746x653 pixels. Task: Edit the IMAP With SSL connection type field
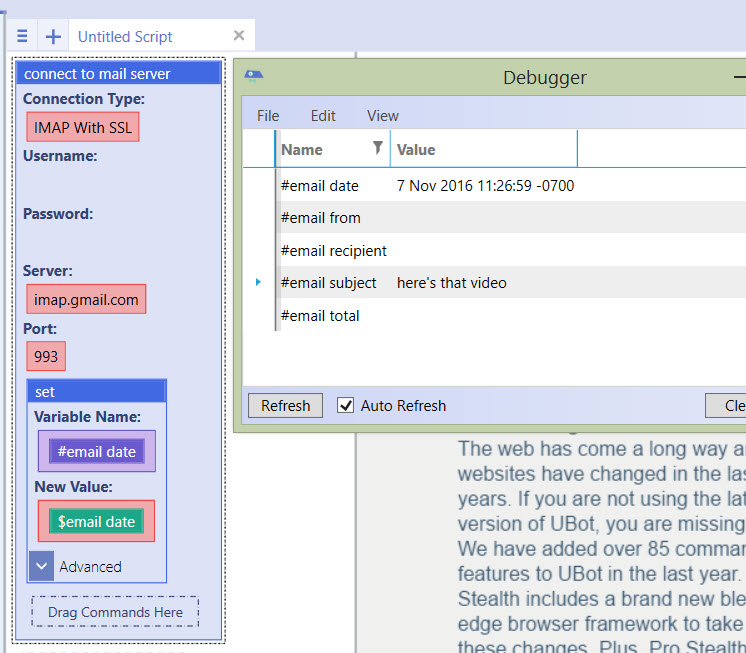(x=83, y=127)
